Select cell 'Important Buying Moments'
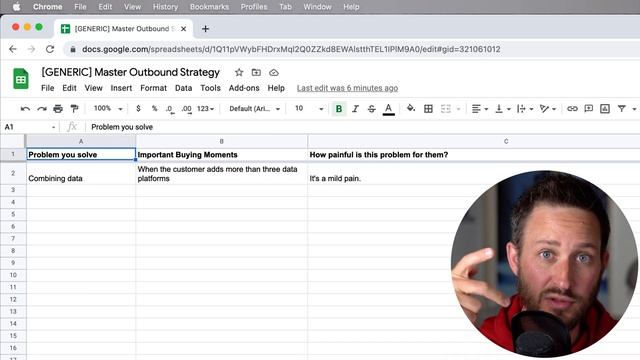This screenshot has height=360, width=640. (x=222, y=155)
